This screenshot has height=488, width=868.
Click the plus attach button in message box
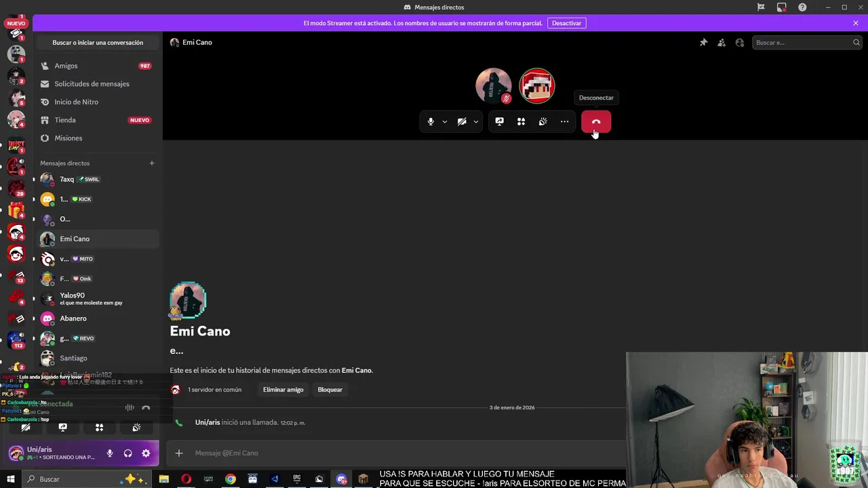[179, 453]
